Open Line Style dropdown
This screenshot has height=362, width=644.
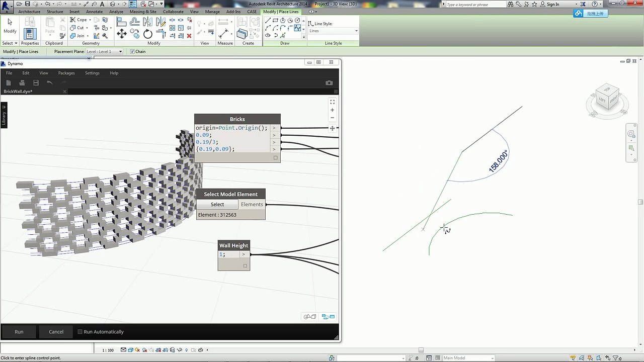333,31
